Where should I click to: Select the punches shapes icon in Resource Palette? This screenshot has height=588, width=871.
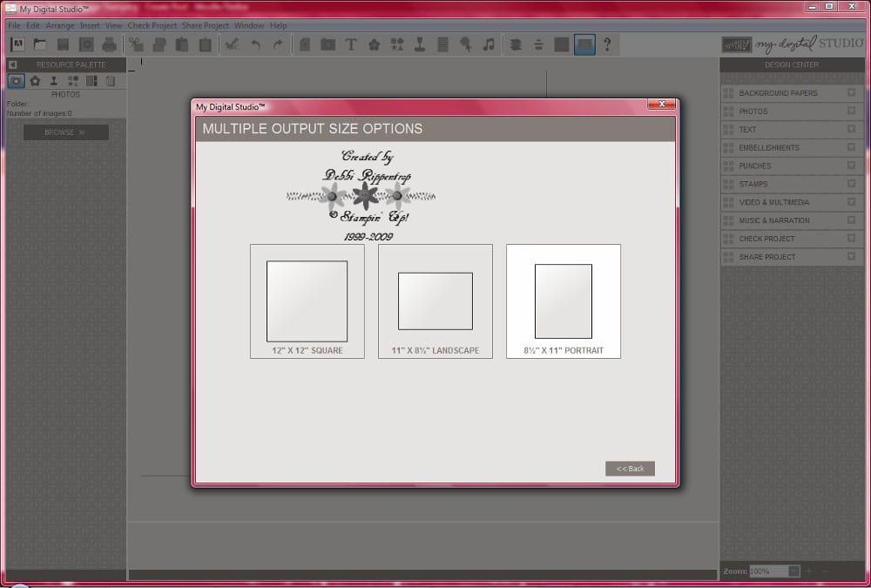click(x=73, y=81)
